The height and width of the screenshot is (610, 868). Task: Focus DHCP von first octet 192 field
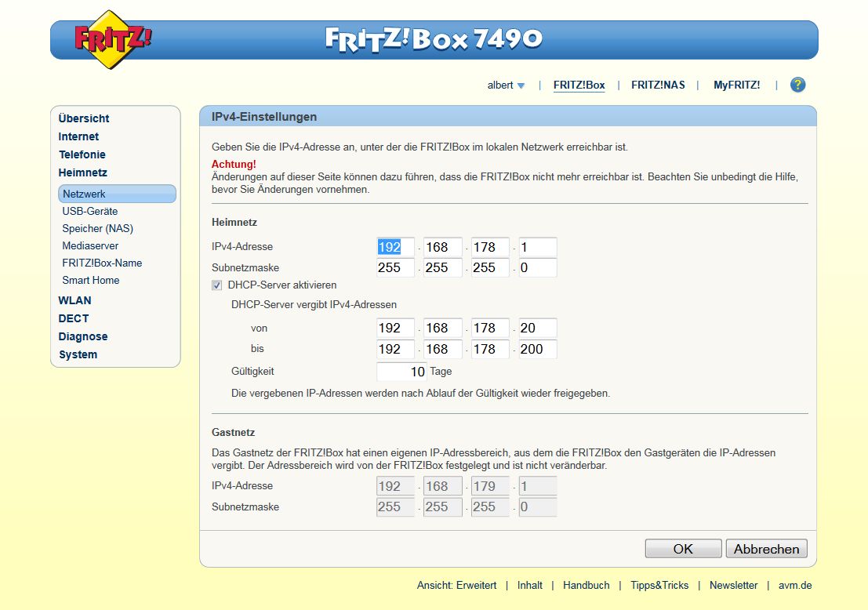click(x=395, y=328)
